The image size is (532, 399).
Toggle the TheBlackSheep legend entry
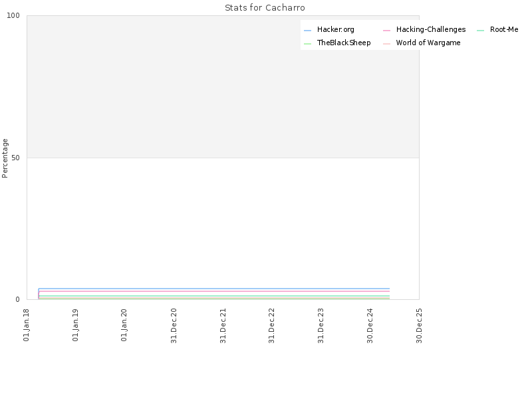point(337,43)
